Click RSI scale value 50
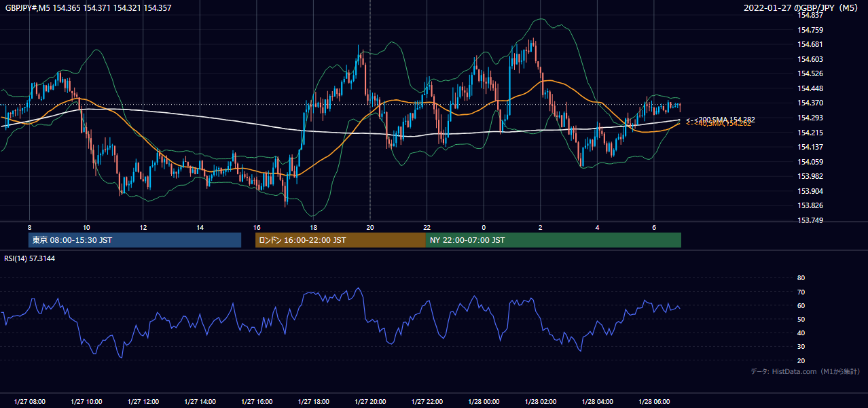Image resolution: width=868 pixels, height=408 pixels. click(801, 319)
